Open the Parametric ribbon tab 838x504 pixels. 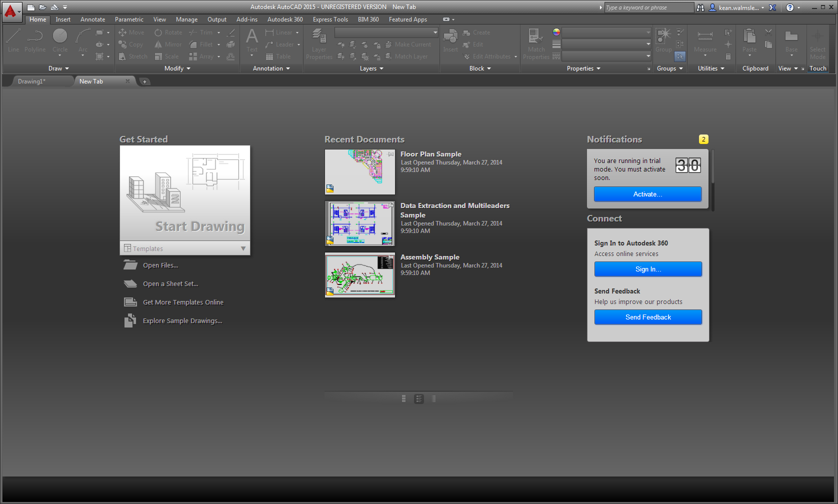click(129, 19)
